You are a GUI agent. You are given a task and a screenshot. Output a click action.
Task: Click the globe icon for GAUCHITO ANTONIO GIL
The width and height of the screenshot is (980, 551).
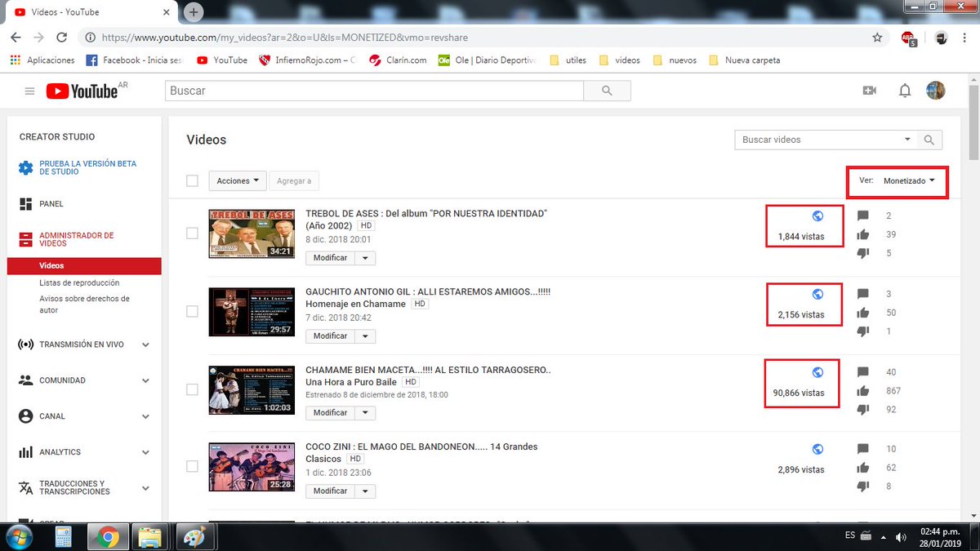(x=817, y=294)
